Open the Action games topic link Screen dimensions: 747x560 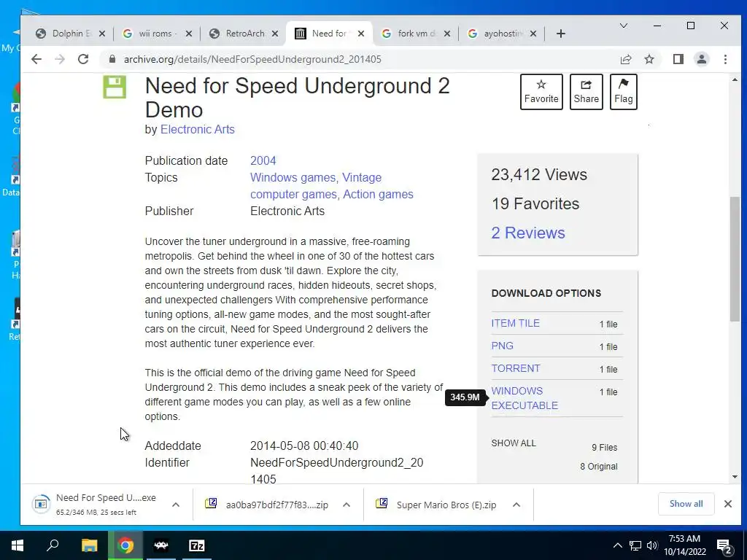point(379,194)
